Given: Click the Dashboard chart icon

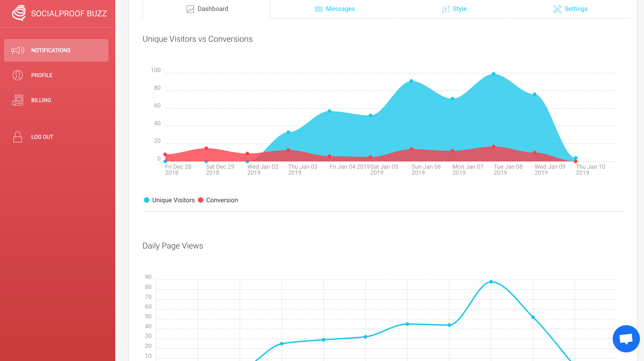Looking at the screenshot, I should [x=190, y=9].
